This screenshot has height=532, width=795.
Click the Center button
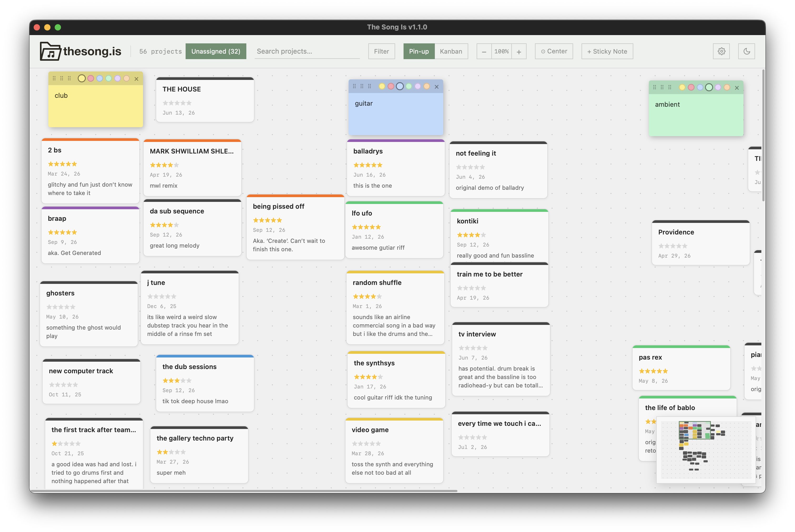pyautogui.click(x=554, y=51)
